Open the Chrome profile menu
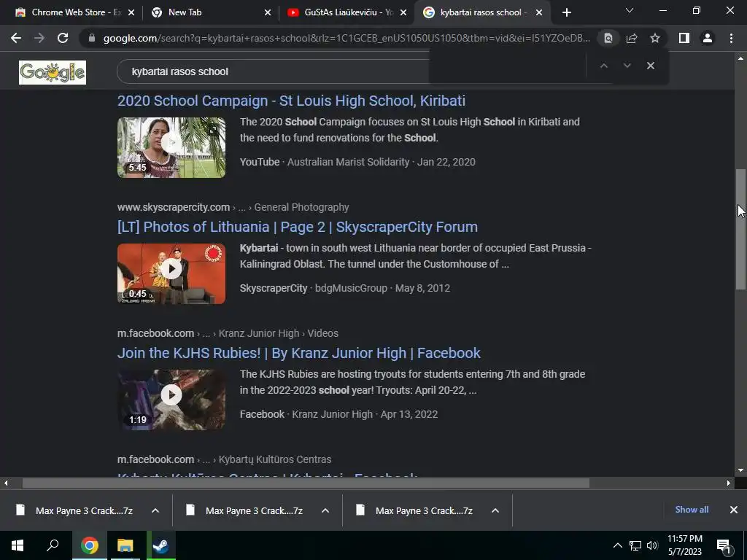Viewport: 747px width, 560px height. [x=708, y=38]
